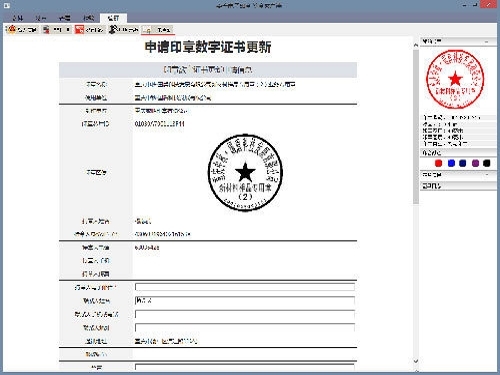Image resolution: width=500 pixels, height=375 pixels.
Task: Collapse the panel below the color swatches via minus
Action: pyautogui.click(x=487, y=175)
